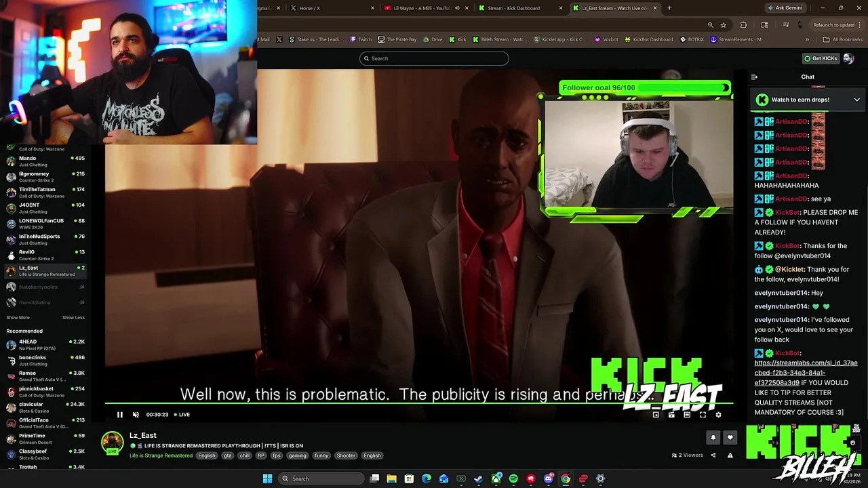Open BOTRIX bookmark
The height and width of the screenshot is (488, 868).
[692, 39]
